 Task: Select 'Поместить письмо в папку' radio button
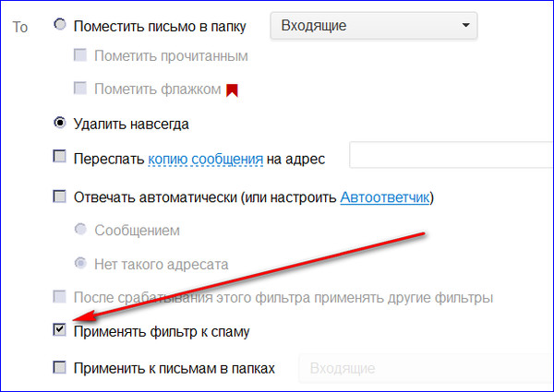[x=60, y=24]
